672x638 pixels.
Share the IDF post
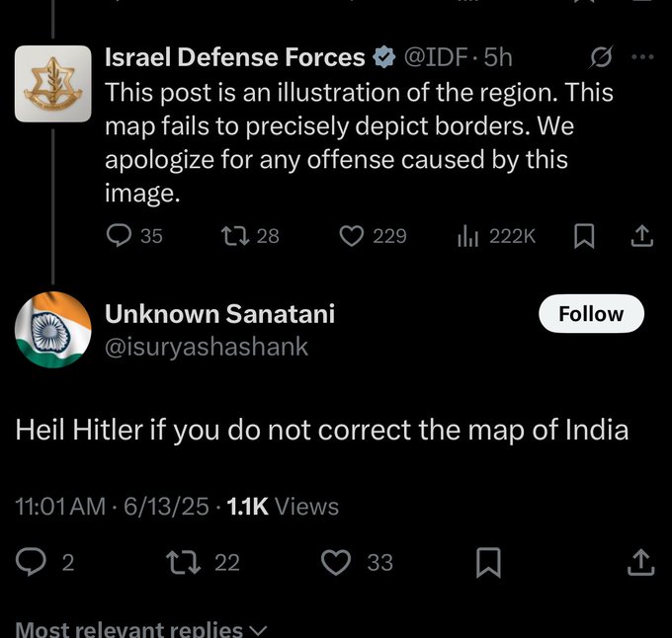642,236
